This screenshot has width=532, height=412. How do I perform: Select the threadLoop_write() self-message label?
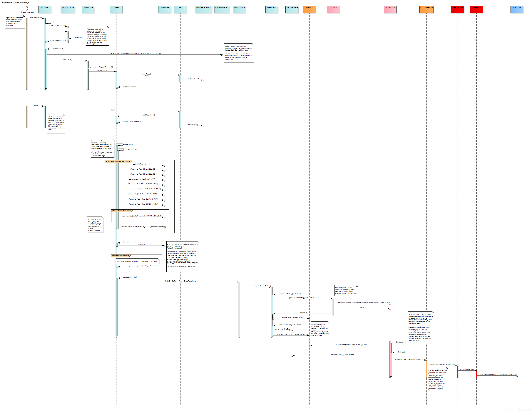130,277
